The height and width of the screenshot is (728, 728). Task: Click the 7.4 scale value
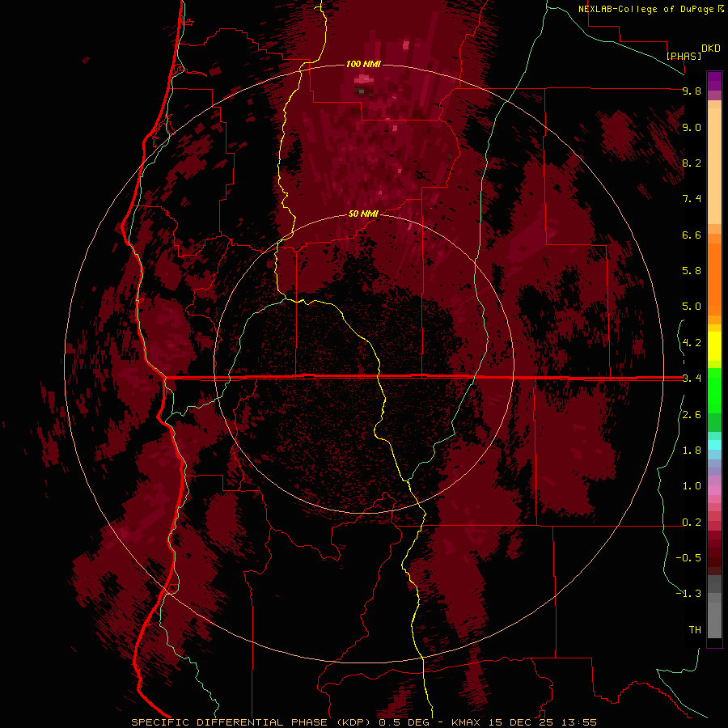coord(692,199)
